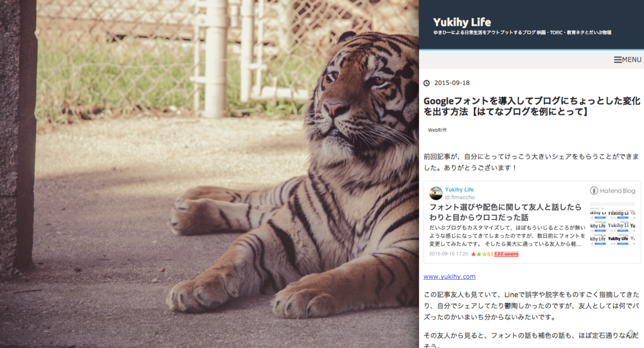Click the 2015-09-16 17:20 timestamp
This screenshot has width=644, height=348.
449,254
